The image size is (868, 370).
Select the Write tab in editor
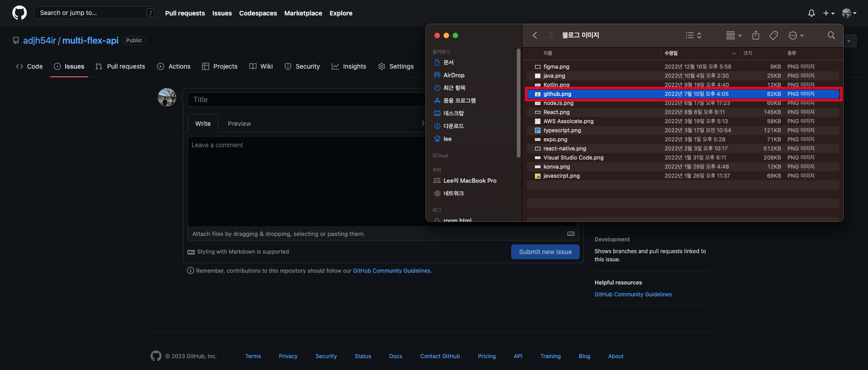203,124
